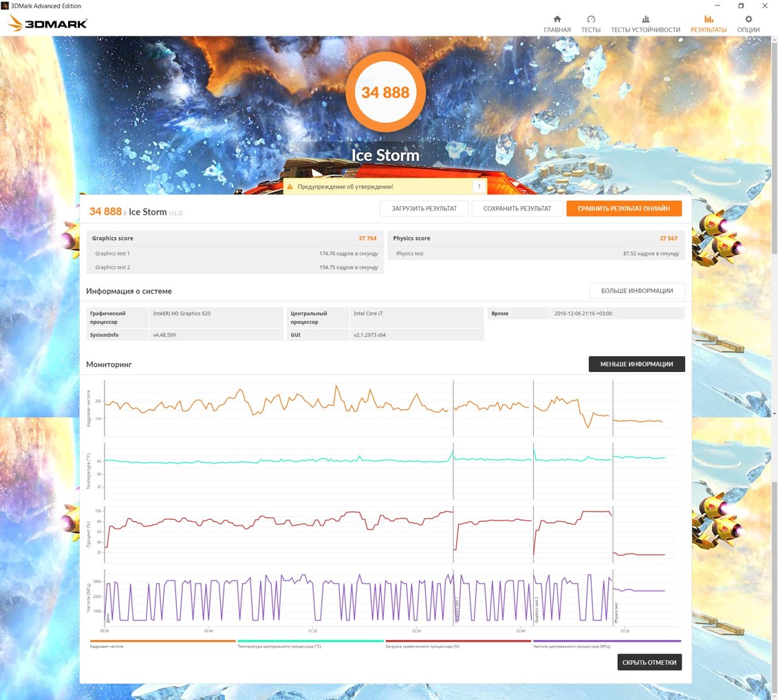Click Graphics test 1 row
778x700 pixels.
pos(236,254)
